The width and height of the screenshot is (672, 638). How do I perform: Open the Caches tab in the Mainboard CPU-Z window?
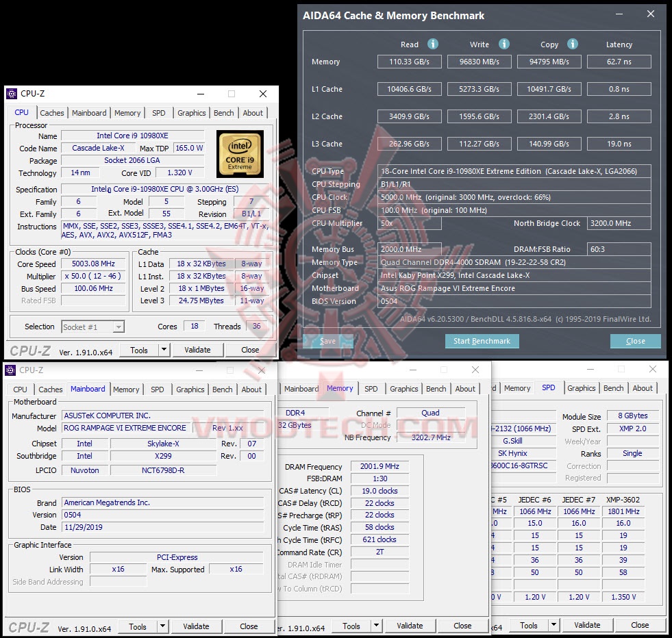pos(51,390)
